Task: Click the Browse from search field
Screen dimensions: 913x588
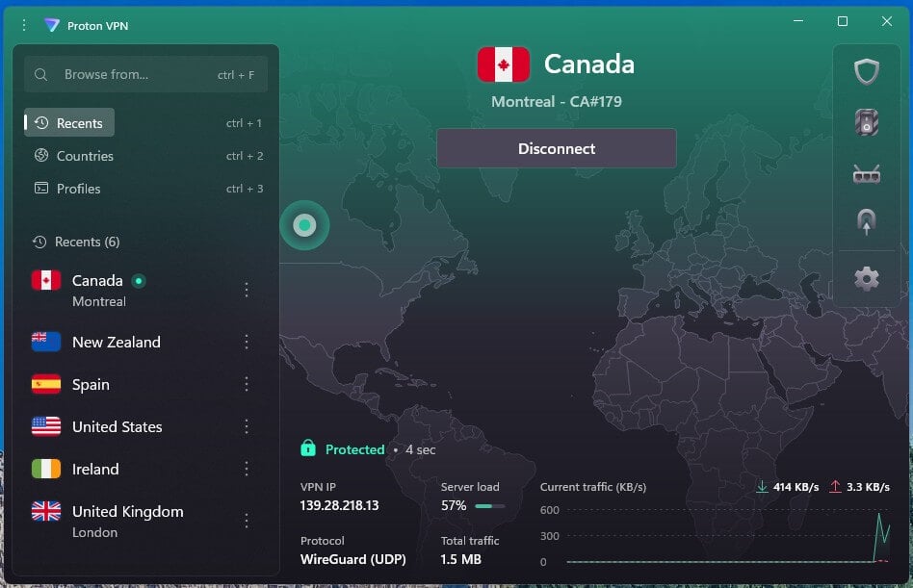Action: pos(146,74)
